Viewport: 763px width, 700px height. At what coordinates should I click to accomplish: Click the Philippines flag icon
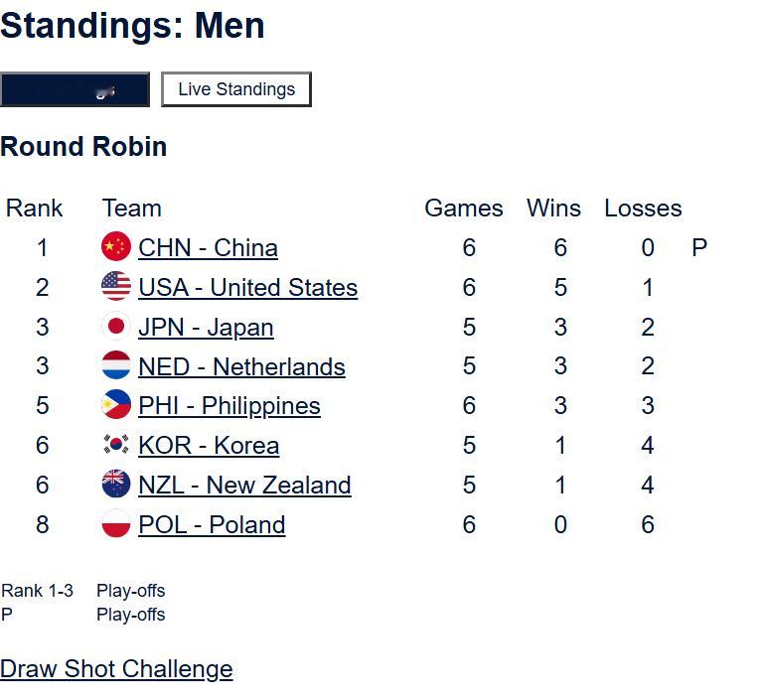116,405
